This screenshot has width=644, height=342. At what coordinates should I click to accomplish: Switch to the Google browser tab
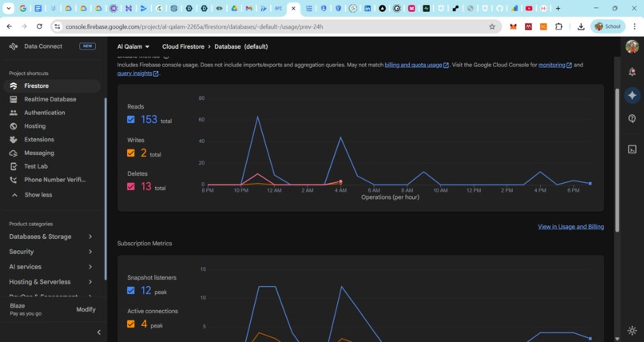point(23,8)
